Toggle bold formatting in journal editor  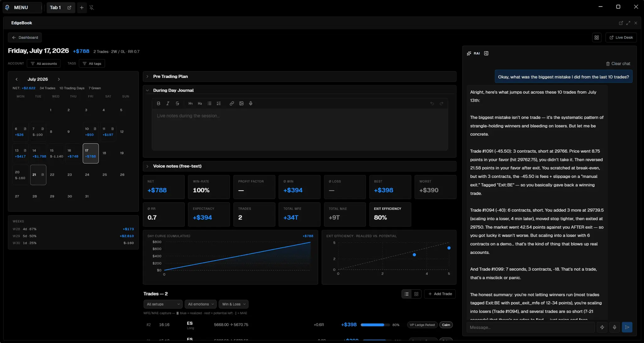[158, 103]
